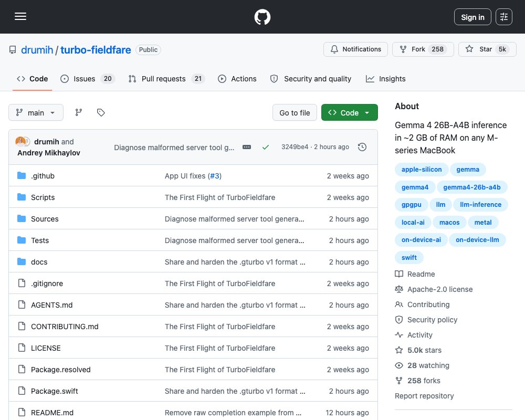Expand the main branch dropdown

tap(36, 112)
